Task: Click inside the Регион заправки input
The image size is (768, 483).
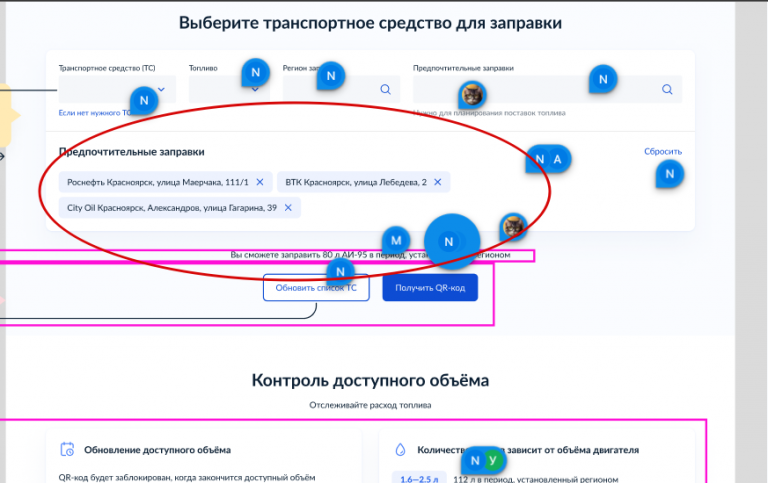Action: pos(341,89)
